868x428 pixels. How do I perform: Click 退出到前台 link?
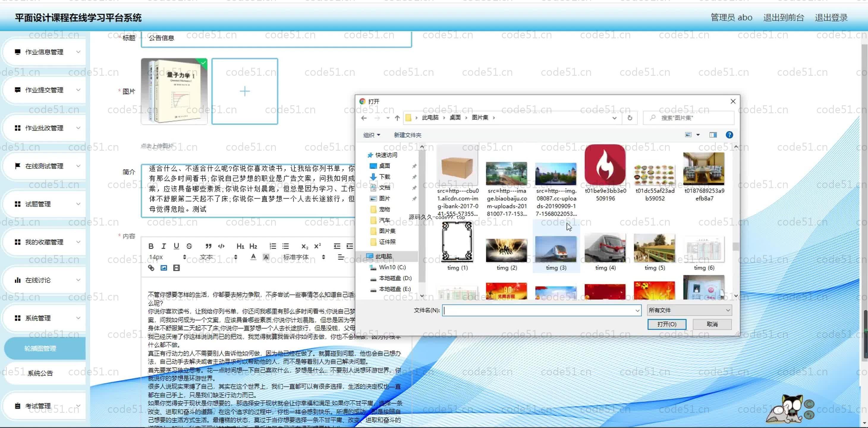(x=783, y=18)
